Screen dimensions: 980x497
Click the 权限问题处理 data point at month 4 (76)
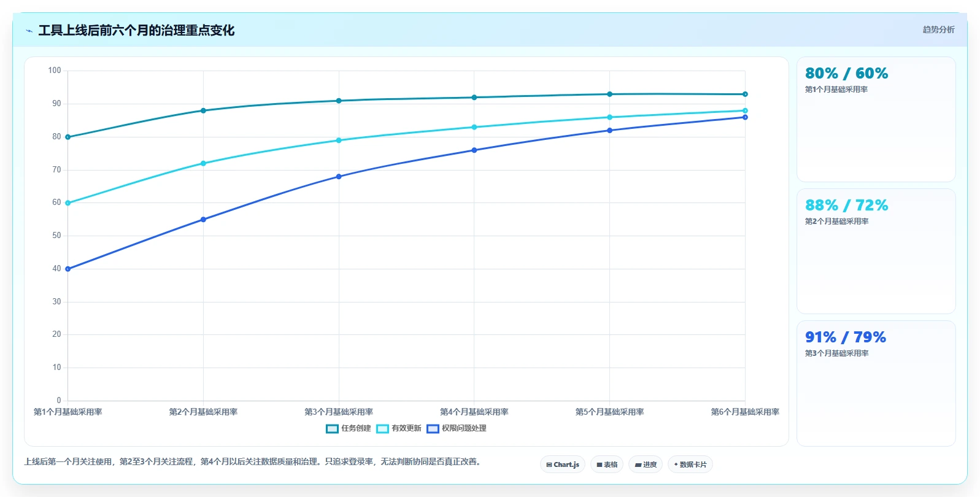(x=474, y=150)
